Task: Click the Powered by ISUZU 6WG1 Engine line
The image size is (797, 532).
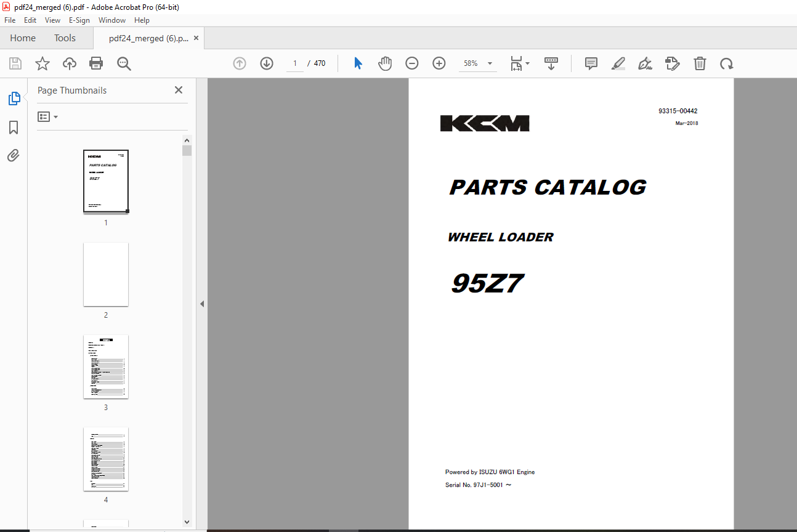Action: click(490, 472)
